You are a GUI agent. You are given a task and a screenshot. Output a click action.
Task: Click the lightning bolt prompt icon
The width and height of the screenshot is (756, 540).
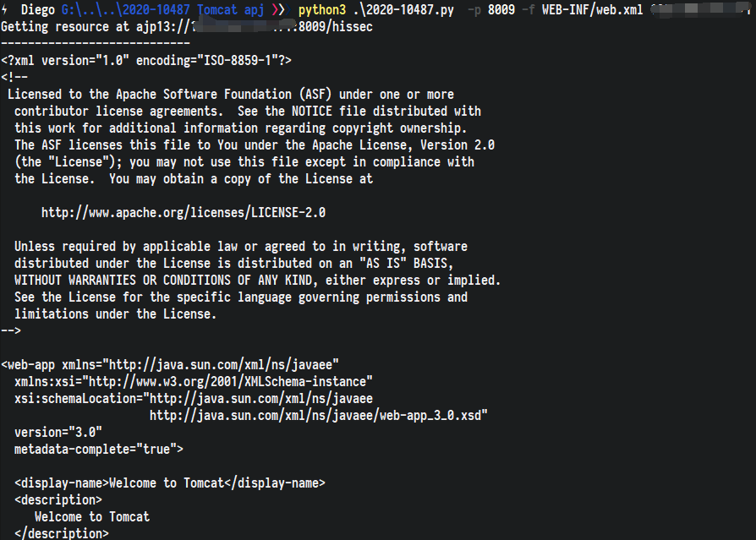(4, 9)
